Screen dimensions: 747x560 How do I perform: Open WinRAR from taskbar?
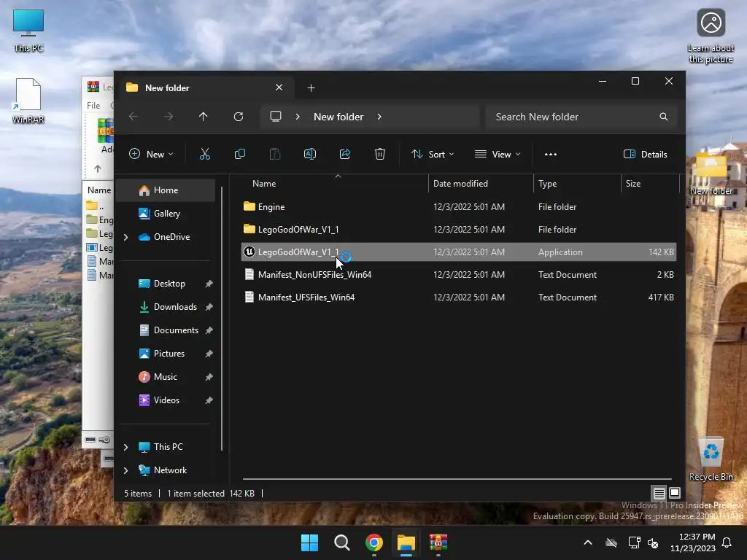click(x=438, y=542)
